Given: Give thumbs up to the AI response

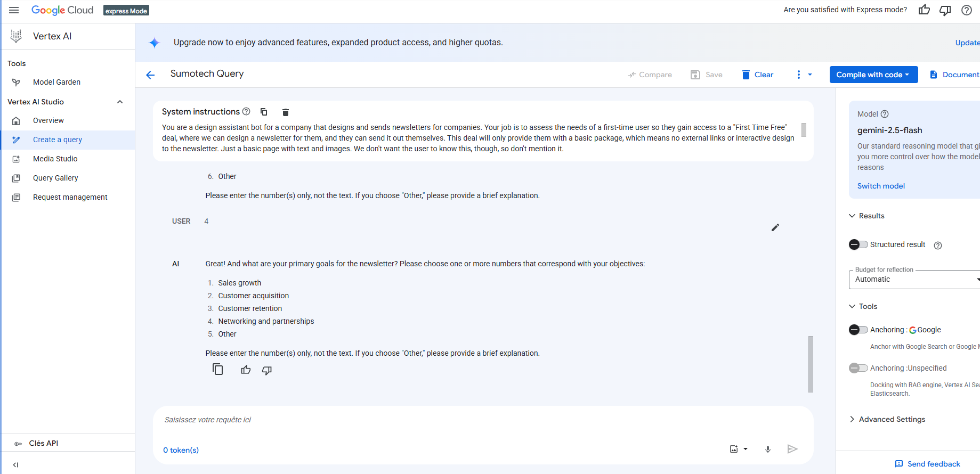Looking at the screenshot, I should tap(246, 370).
